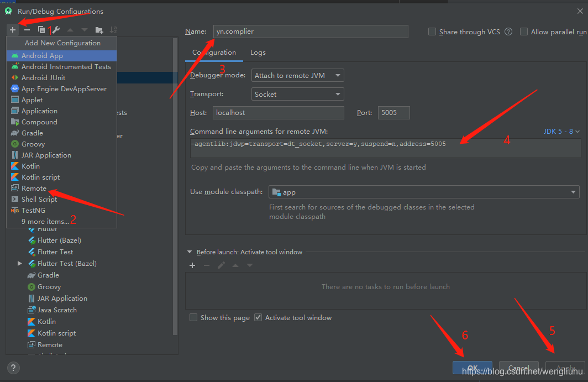Select Remote in Add New Configuration popup
This screenshot has height=382, width=588.
[x=61, y=189]
